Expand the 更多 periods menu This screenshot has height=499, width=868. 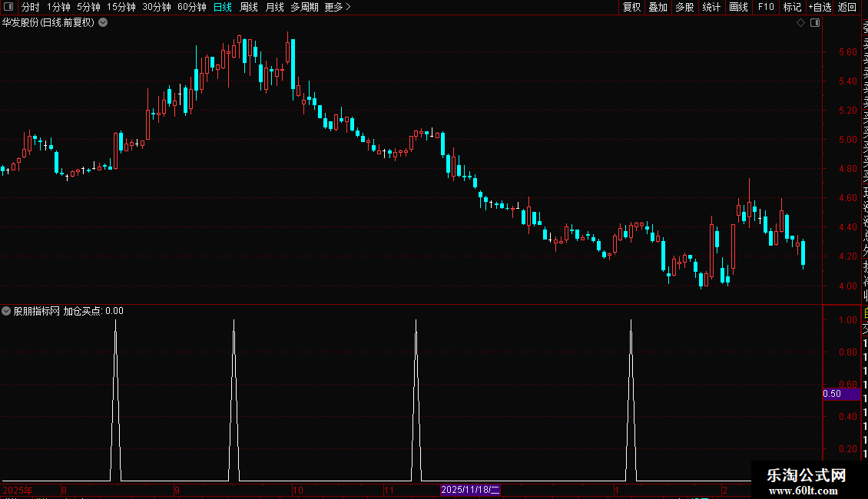point(338,7)
